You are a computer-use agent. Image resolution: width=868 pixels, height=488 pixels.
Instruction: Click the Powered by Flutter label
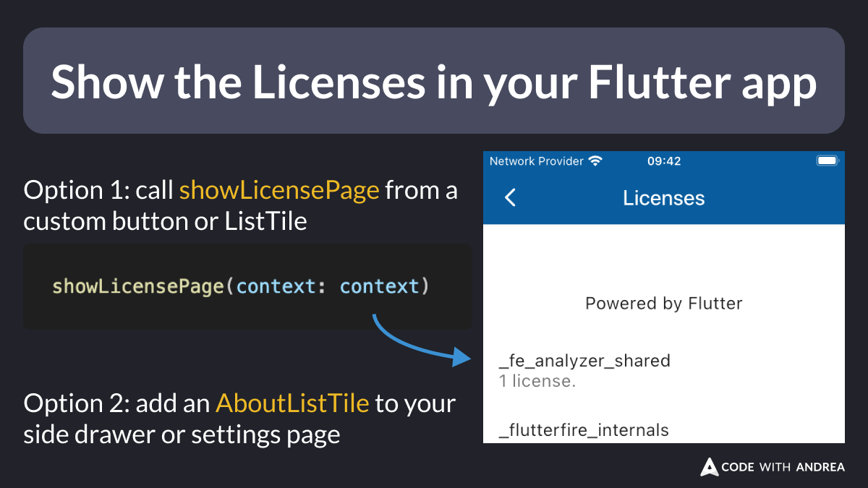click(663, 304)
